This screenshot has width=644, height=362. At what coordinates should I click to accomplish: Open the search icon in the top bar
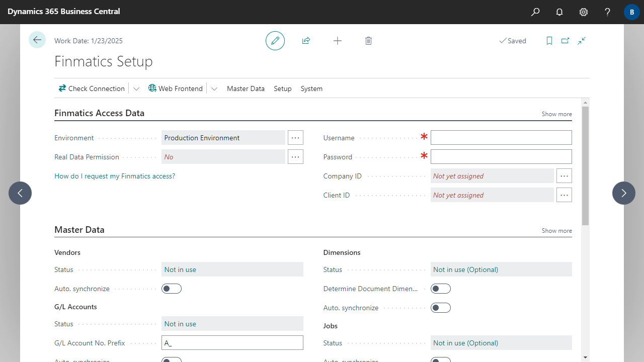tap(535, 12)
